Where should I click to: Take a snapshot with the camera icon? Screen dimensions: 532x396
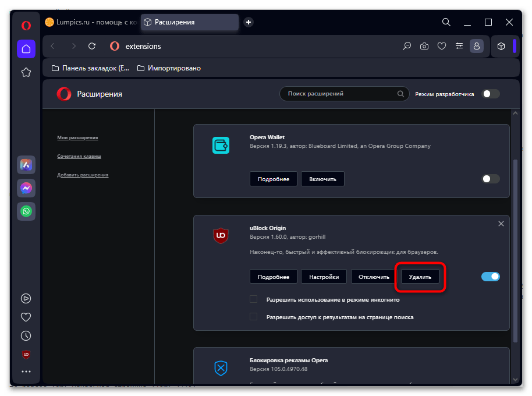pos(424,46)
